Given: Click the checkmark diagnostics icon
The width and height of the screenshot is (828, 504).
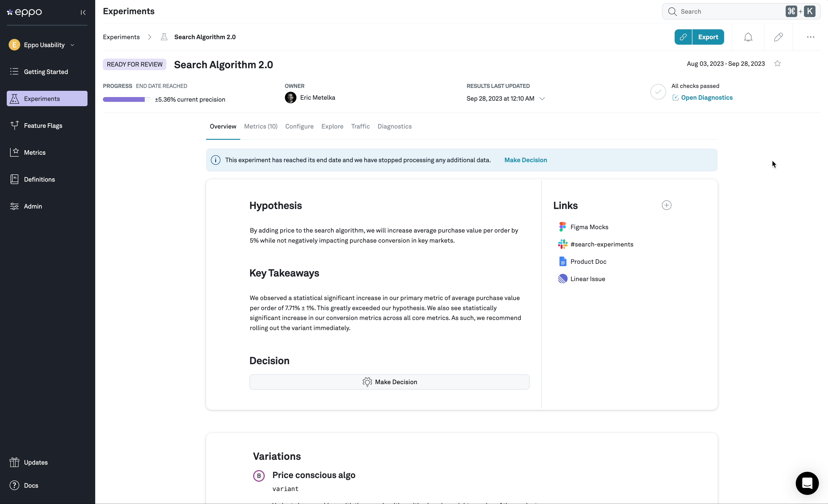Looking at the screenshot, I should pos(658,92).
